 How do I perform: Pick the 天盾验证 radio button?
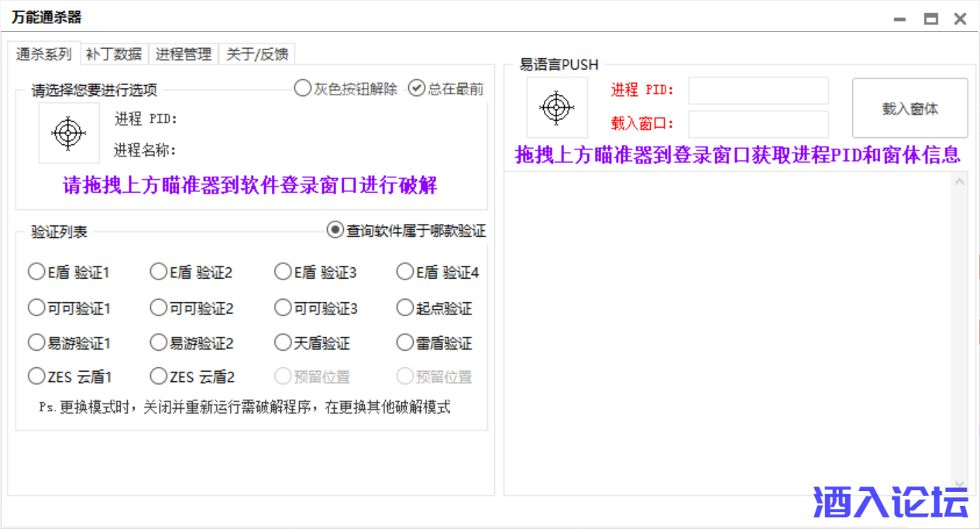pyautogui.click(x=283, y=342)
